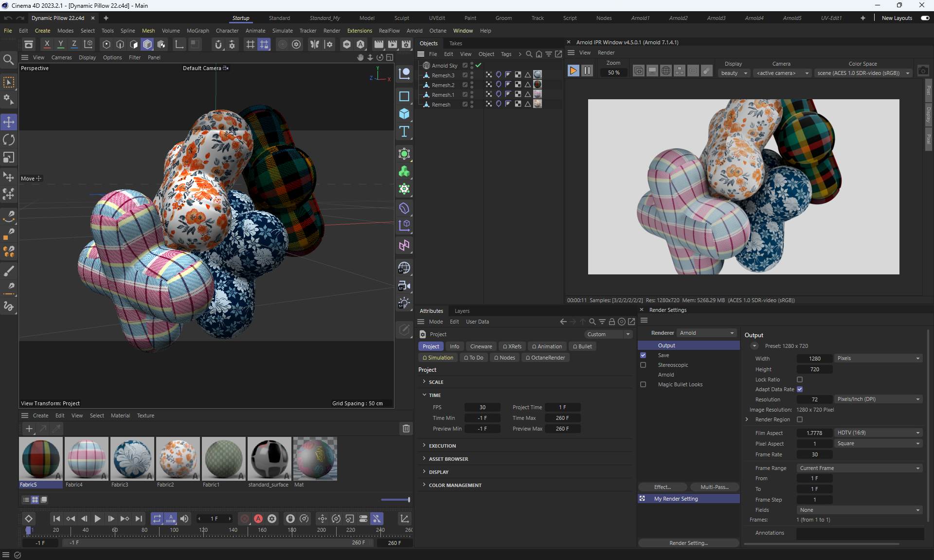Viewport: 934px width, 560px height.
Task: Select the Scale tool in left toolbar
Action: click(9, 158)
